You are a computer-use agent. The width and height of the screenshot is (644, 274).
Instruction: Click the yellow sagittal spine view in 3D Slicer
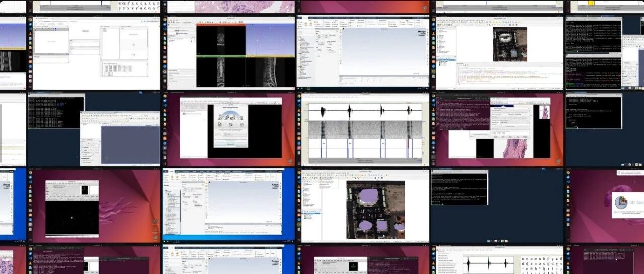270,73
